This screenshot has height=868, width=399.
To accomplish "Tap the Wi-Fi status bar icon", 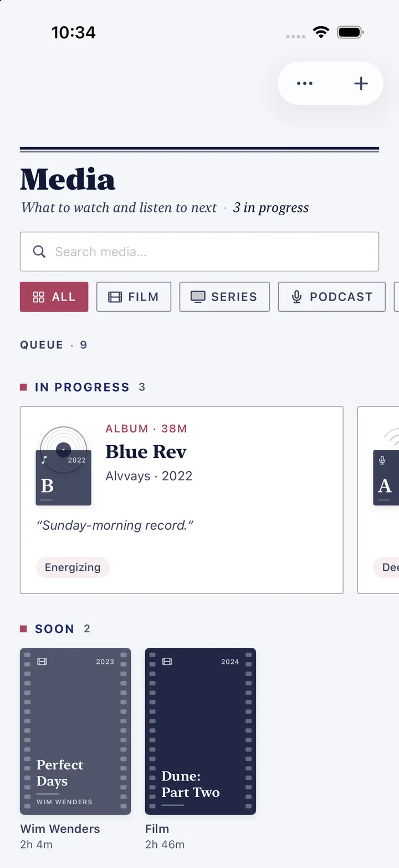I will (321, 32).
